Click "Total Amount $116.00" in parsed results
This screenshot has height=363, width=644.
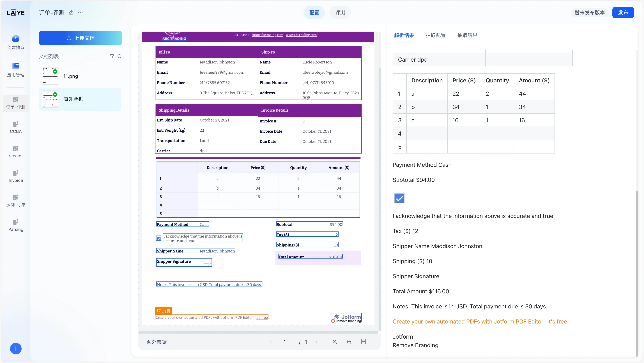[x=421, y=291]
